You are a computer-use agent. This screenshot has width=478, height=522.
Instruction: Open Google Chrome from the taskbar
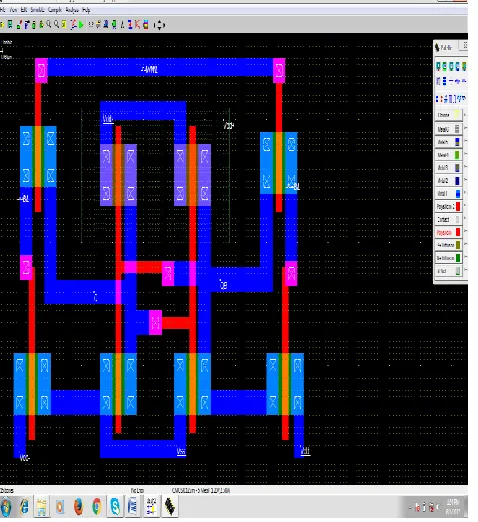pyautogui.click(x=97, y=507)
